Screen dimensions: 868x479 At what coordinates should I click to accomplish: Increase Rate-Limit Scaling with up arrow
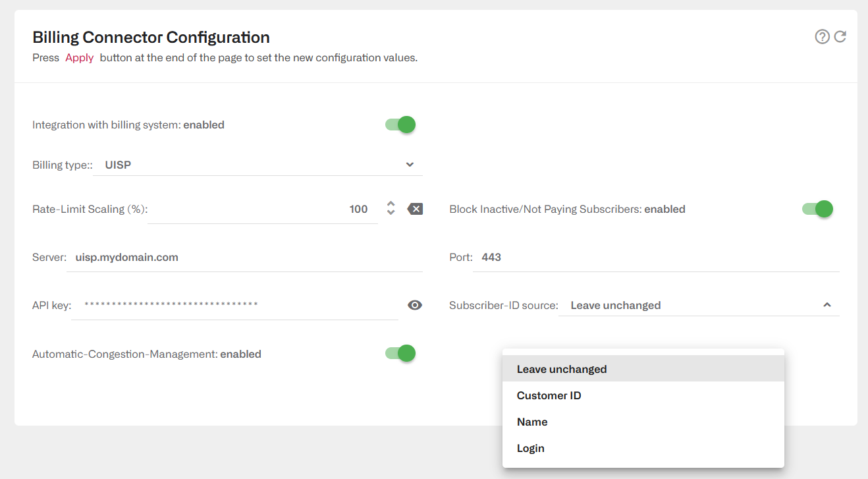(x=391, y=204)
